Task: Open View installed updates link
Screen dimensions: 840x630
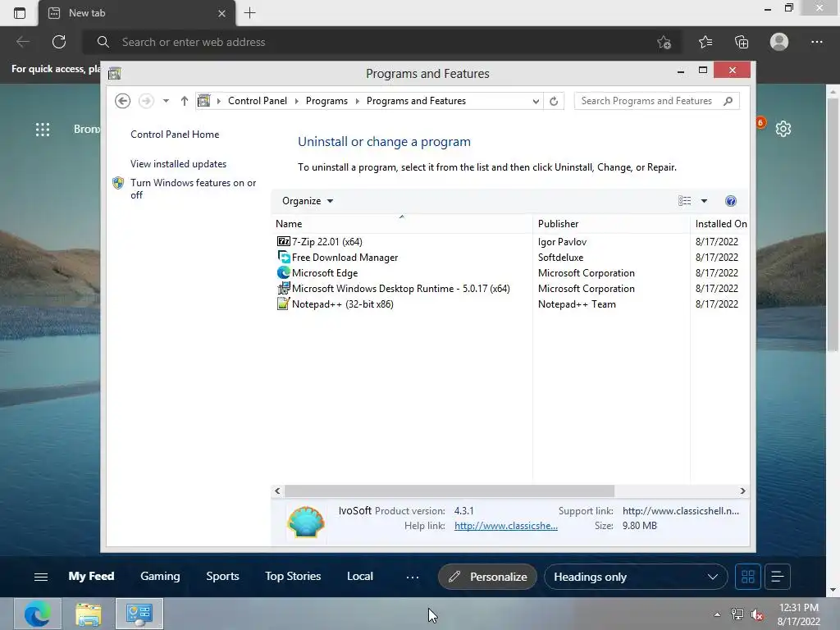Action: tap(178, 164)
